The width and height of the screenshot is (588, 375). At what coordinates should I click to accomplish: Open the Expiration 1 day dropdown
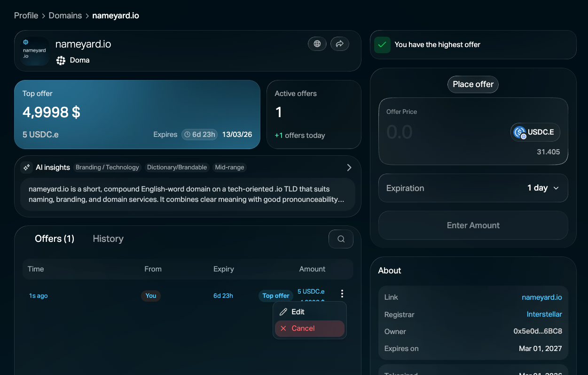543,188
